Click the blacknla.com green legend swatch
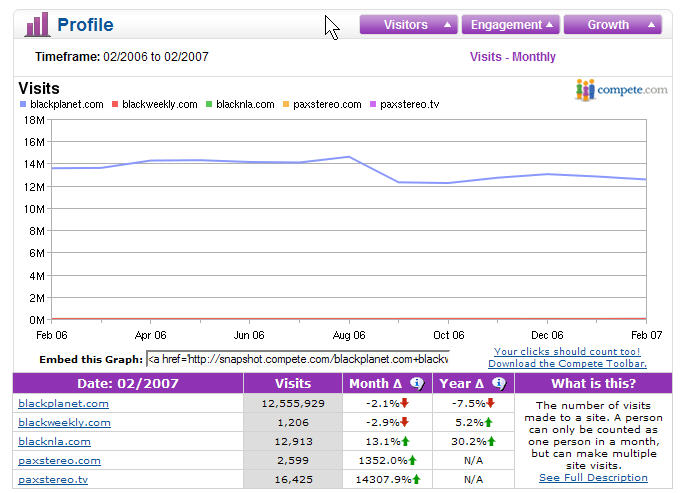Screen dimensions: 688x493 [209, 104]
